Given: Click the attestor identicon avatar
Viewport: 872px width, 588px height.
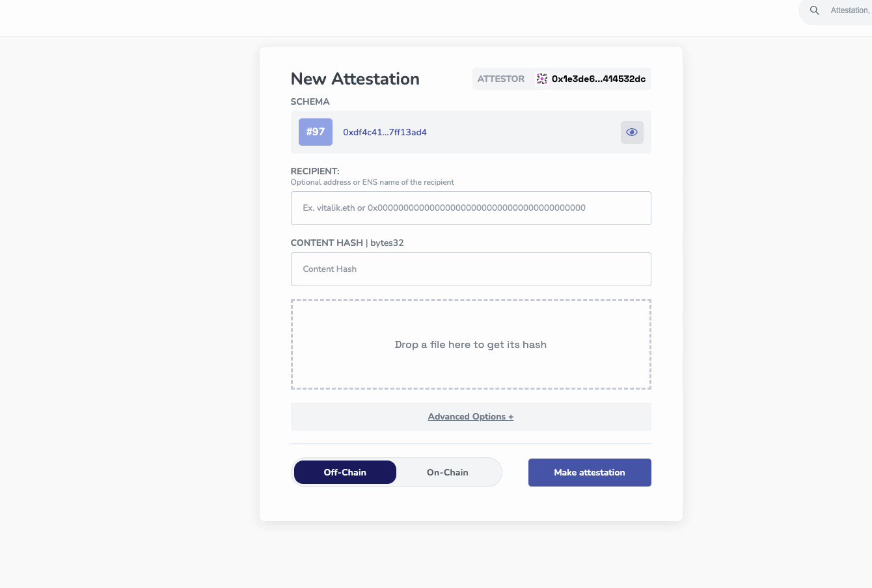Looking at the screenshot, I should pyautogui.click(x=541, y=79).
